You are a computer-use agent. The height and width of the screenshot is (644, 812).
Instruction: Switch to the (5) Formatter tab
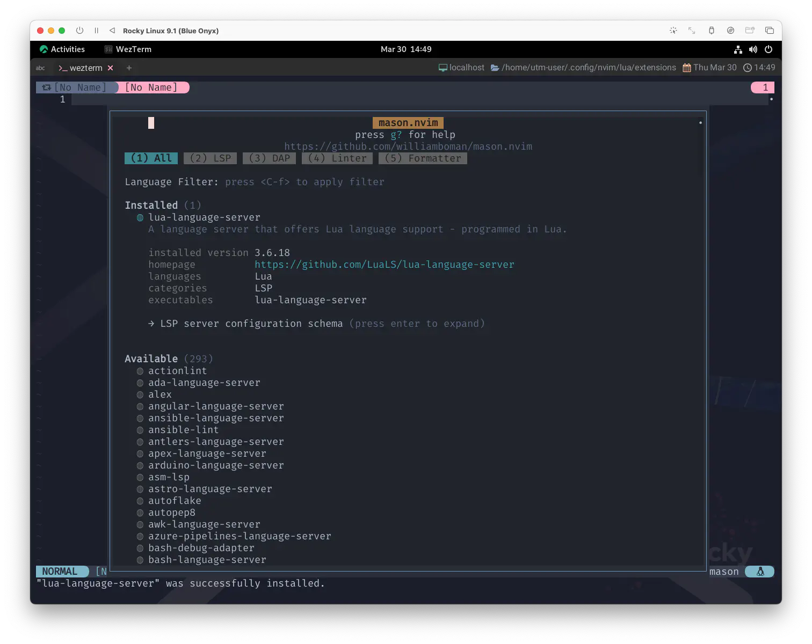click(x=423, y=158)
